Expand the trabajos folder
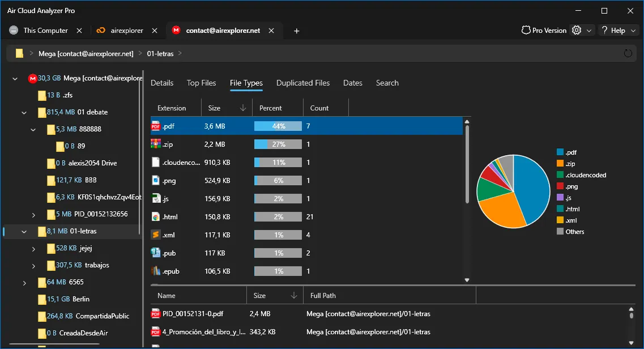This screenshot has width=644, height=349. click(x=33, y=266)
